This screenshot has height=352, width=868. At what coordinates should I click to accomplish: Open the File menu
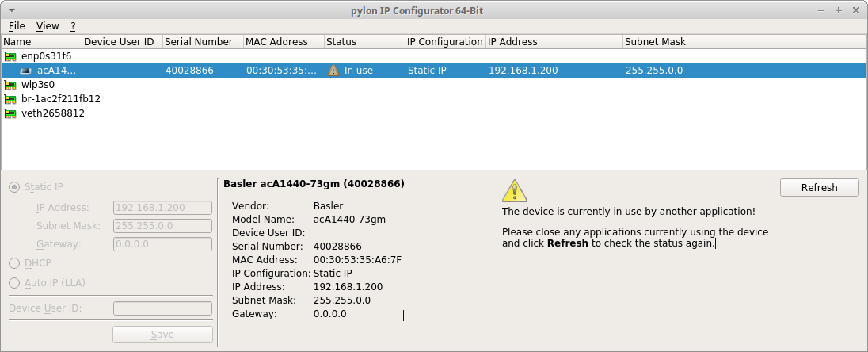pos(17,26)
